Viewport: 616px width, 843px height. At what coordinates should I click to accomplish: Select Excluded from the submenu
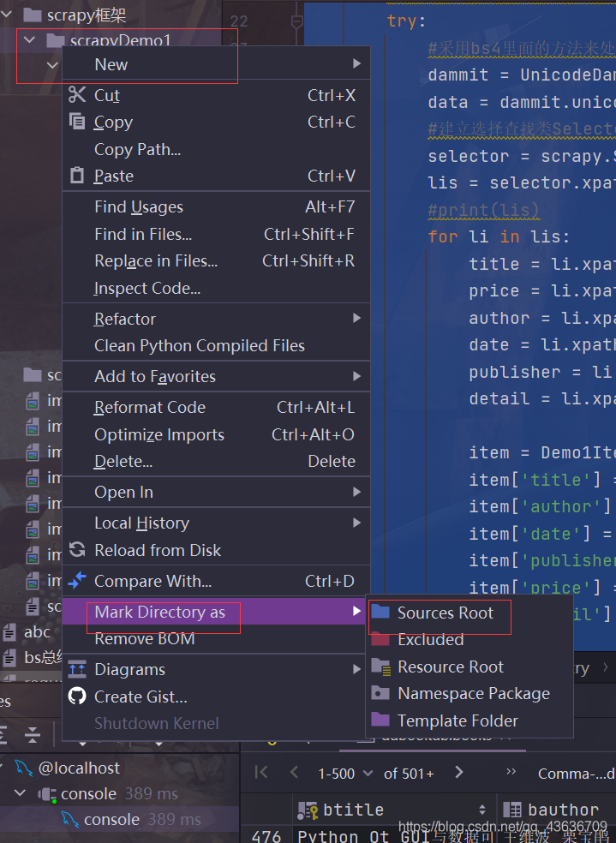pos(430,640)
